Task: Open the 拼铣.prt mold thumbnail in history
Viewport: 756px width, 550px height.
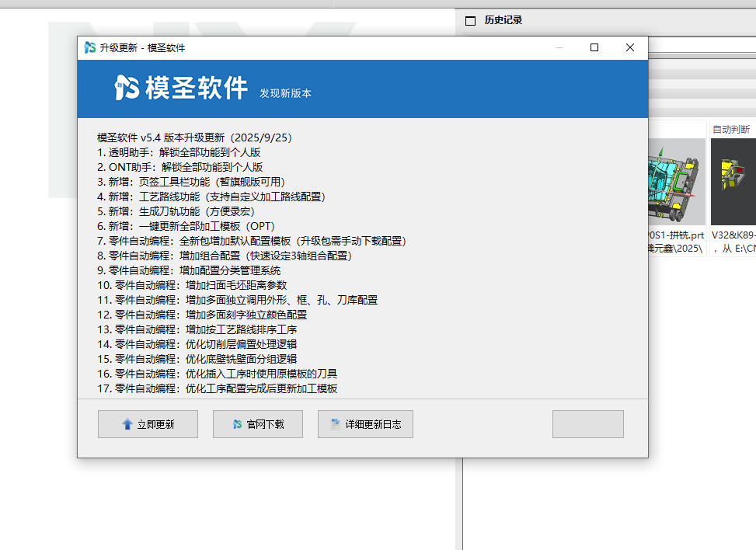Action: 677,182
